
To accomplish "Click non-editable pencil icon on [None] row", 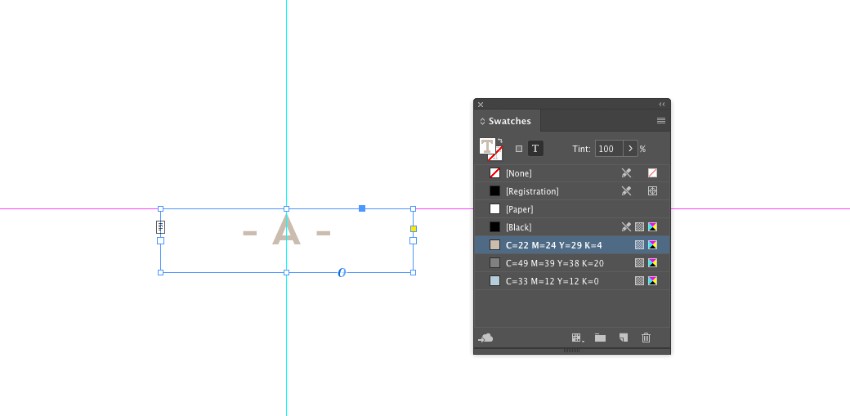I will pos(626,173).
